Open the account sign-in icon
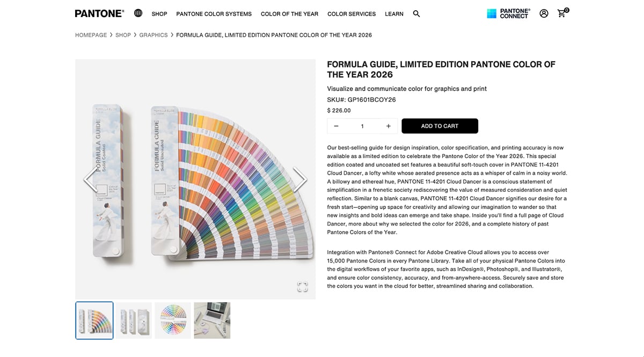This screenshot has height=357, width=644. [544, 13]
